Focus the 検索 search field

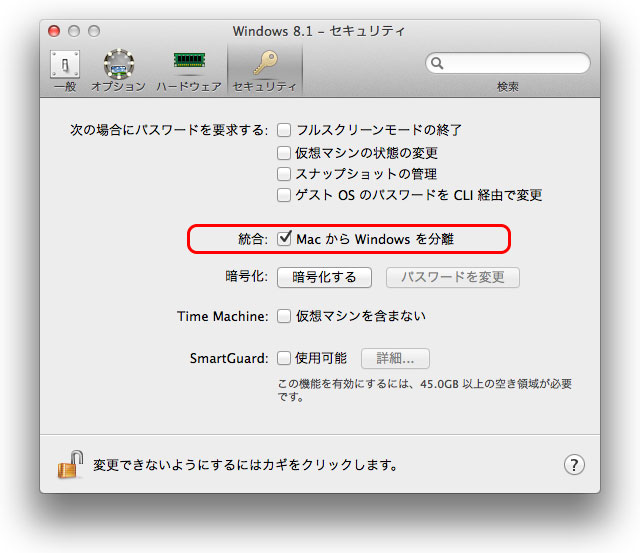click(x=508, y=63)
